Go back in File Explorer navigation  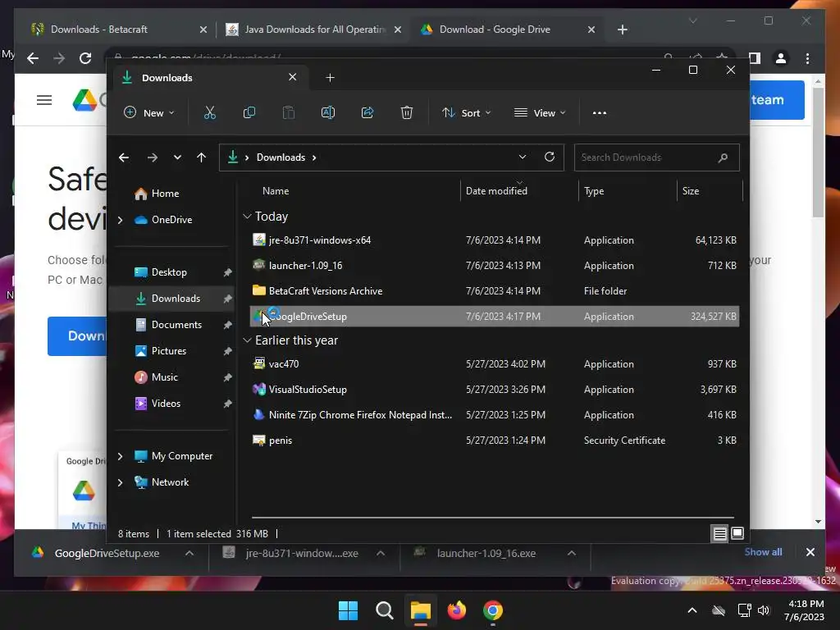124,157
